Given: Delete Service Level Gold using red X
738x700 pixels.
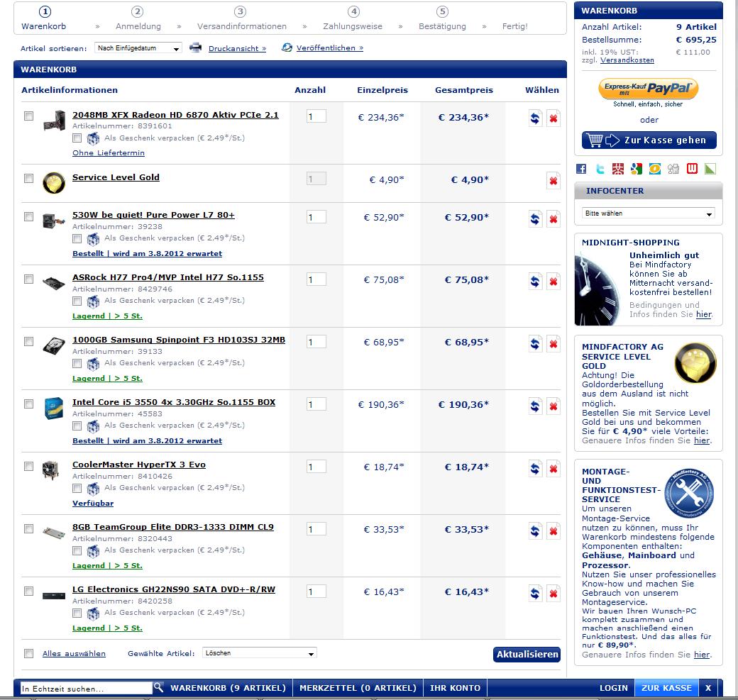Looking at the screenshot, I should coord(553,181).
